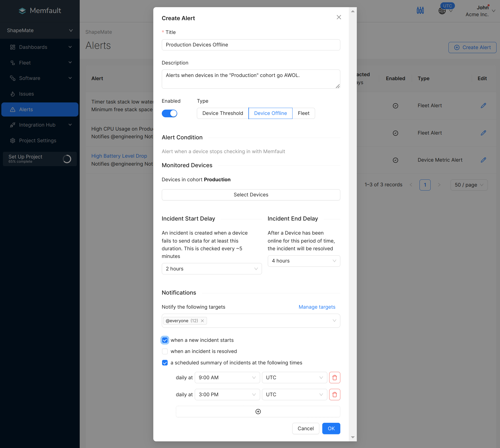This screenshot has width=500, height=448.
Task: Remove the @everyone notification target tag
Action: pyautogui.click(x=202, y=321)
